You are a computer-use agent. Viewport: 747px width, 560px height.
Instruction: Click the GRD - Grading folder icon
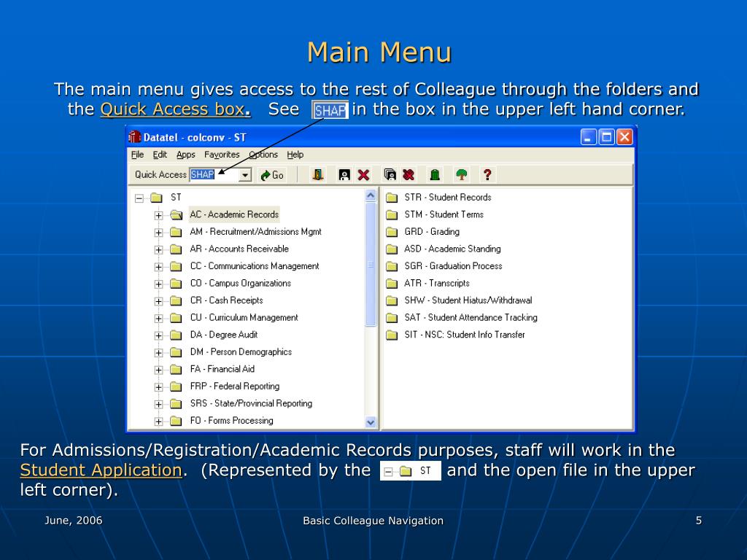point(392,232)
